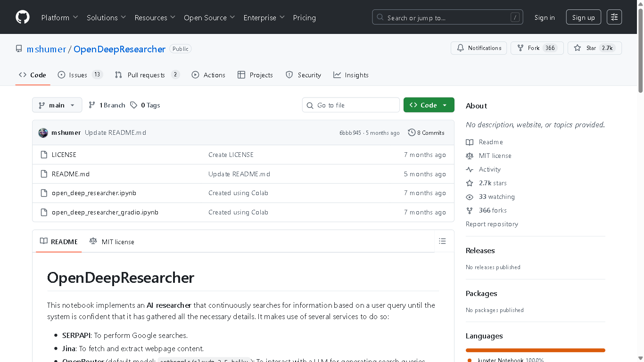644x362 pixels.
Task: Click the 2.7k star count badge
Action: pyautogui.click(x=607, y=48)
